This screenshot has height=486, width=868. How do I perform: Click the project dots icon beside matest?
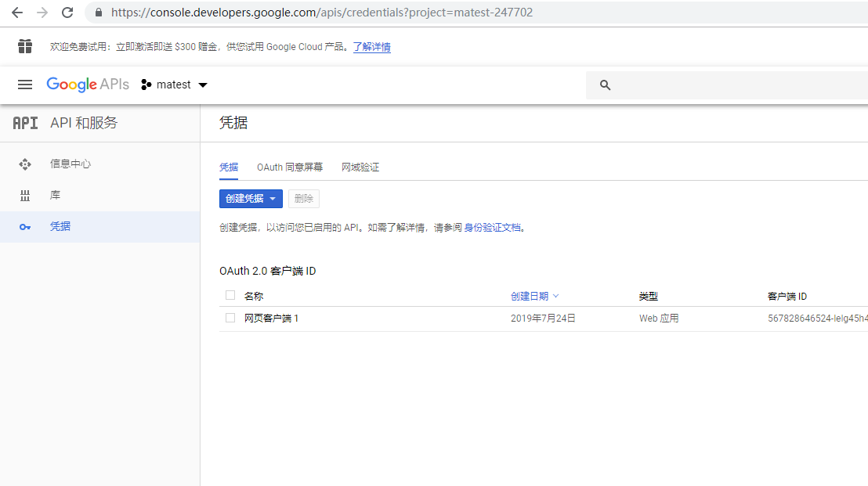(146, 85)
